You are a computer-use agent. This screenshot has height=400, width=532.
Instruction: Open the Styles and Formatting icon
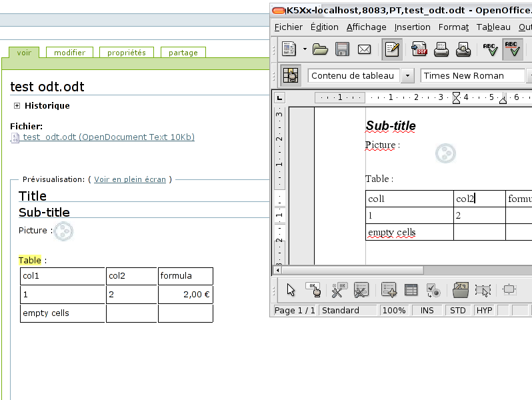tap(291, 75)
